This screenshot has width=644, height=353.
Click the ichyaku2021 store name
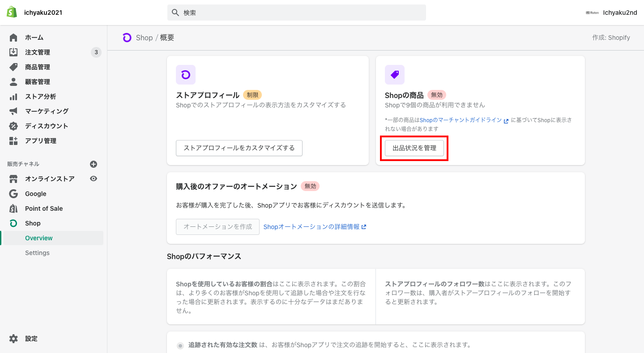[x=43, y=13]
